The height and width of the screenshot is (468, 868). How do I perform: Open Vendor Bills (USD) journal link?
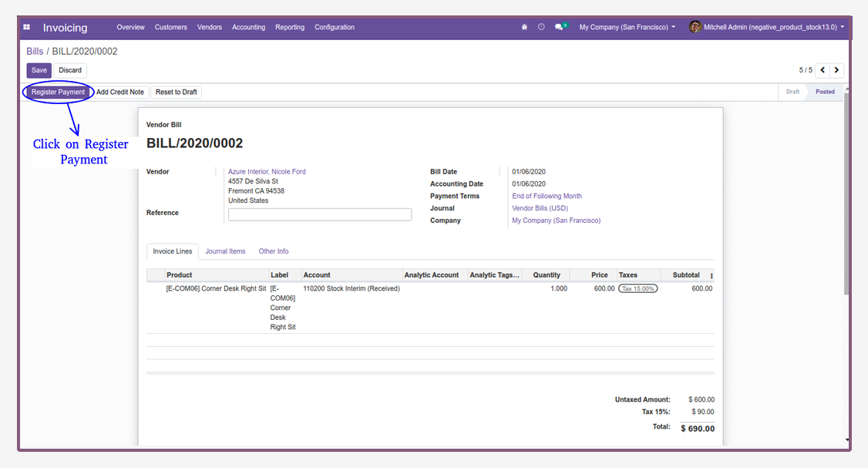[540, 208]
